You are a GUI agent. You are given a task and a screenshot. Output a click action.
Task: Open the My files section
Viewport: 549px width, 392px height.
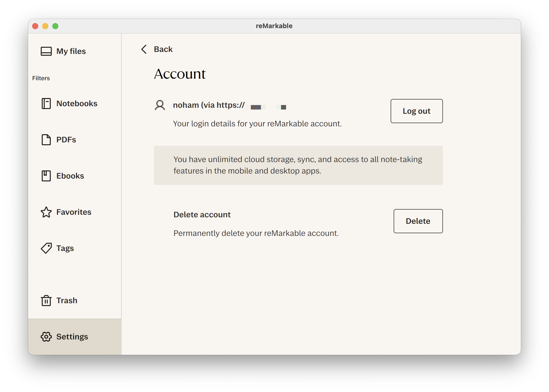pyautogui.click(x=71, y=51)
